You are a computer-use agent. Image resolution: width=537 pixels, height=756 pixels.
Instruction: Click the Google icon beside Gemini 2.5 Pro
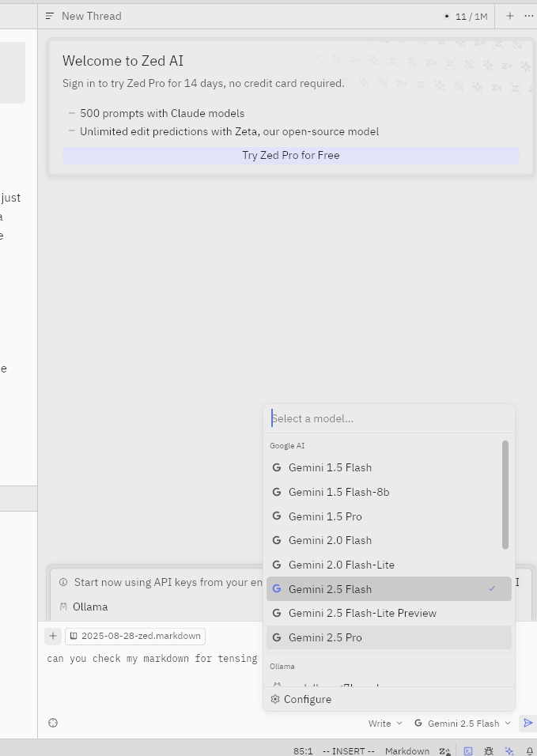point(277,637)
